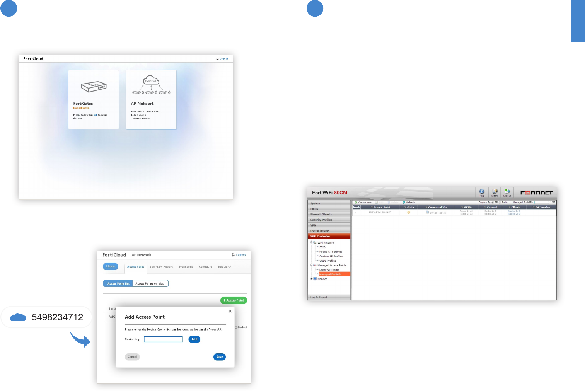Screen dimensions: 585x392
Task: Switch to the Summary Report tab
Action: tap(161, 267)
